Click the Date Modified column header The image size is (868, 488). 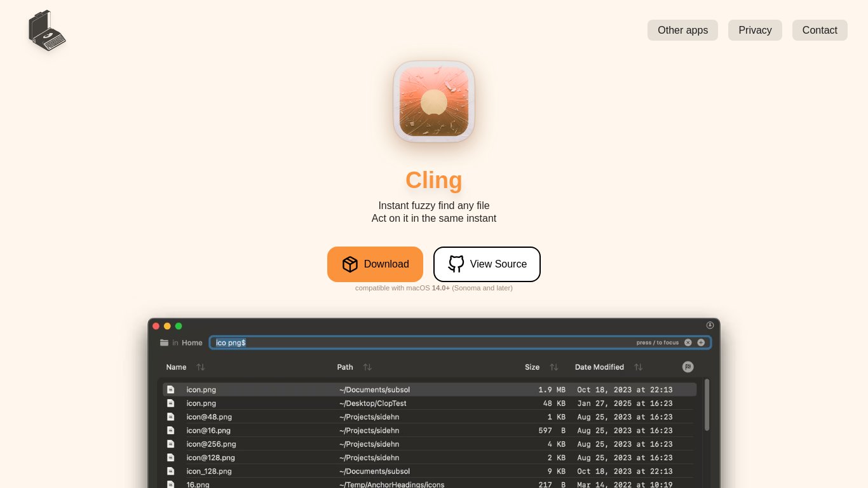pyautogui.click(x=599, y=367)
